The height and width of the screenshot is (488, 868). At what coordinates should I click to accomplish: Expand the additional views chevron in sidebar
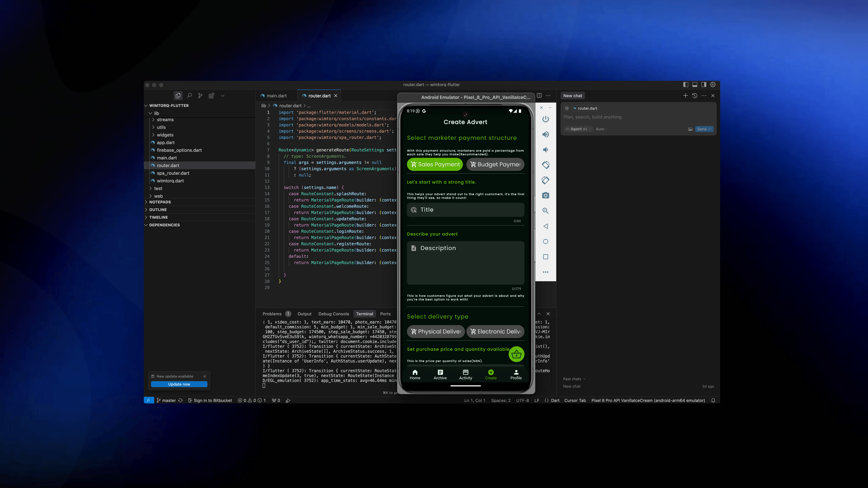point(223,96)
